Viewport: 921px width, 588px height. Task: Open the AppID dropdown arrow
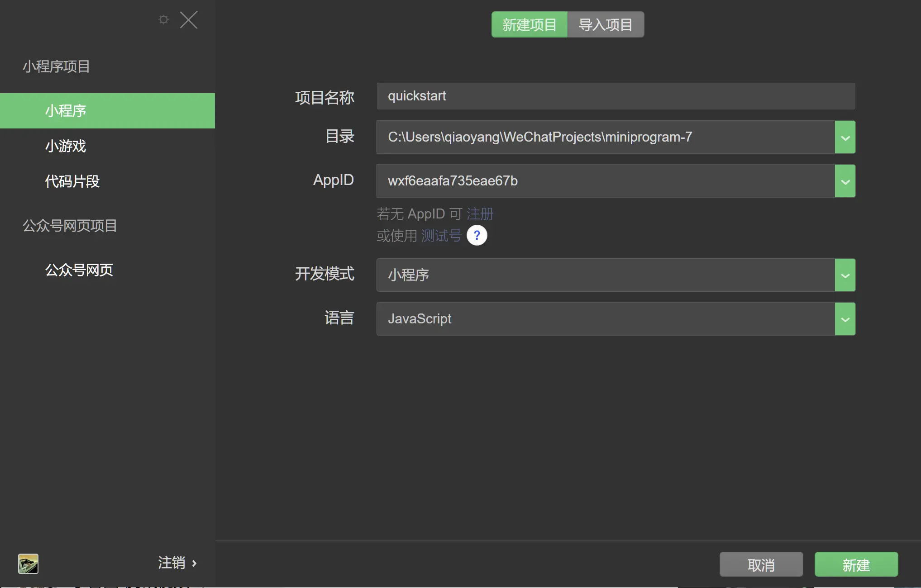[845, 181]
